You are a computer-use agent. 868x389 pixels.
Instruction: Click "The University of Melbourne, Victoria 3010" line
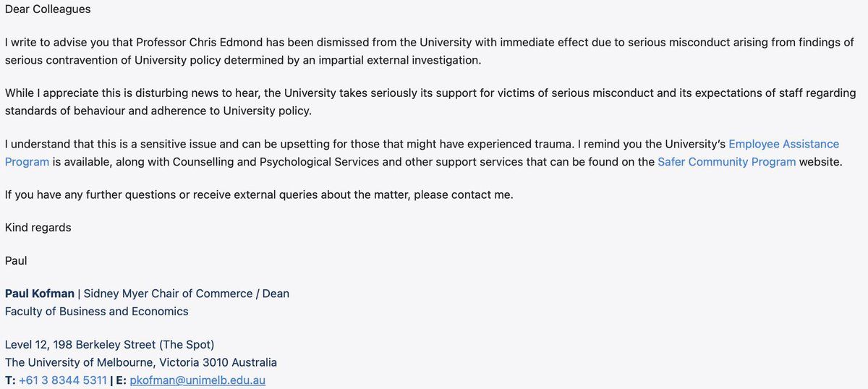coord(141,362)
